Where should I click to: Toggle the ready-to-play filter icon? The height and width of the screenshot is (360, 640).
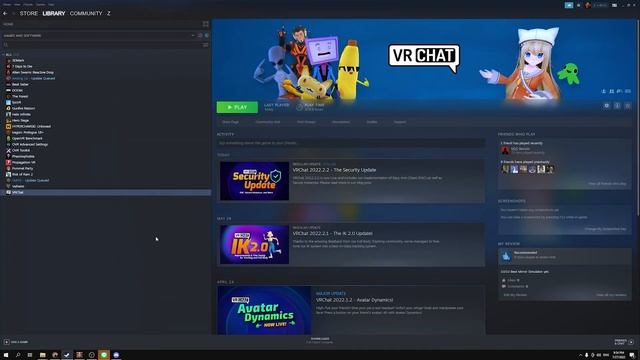pos(207,36)
